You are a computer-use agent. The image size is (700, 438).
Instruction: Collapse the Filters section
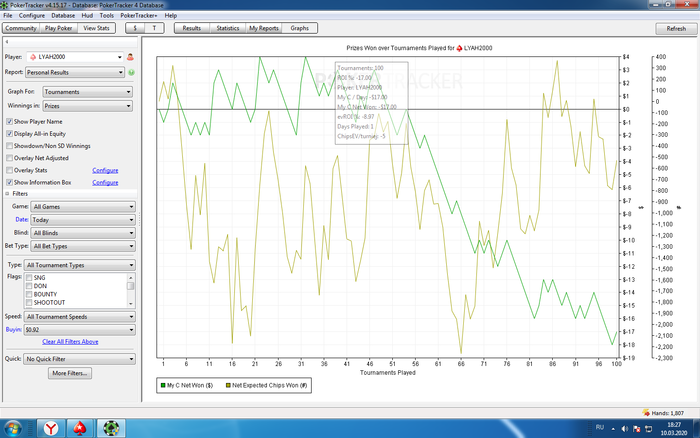(7, 194)
